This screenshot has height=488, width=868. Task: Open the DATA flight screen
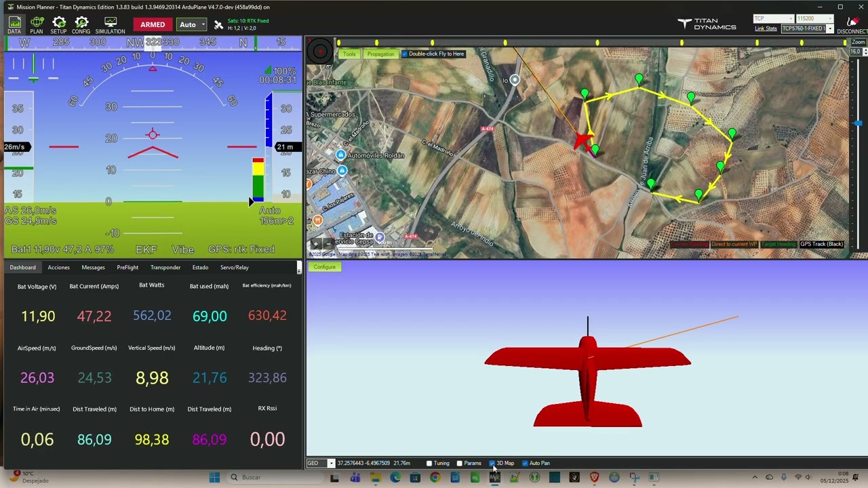[14, 26]
